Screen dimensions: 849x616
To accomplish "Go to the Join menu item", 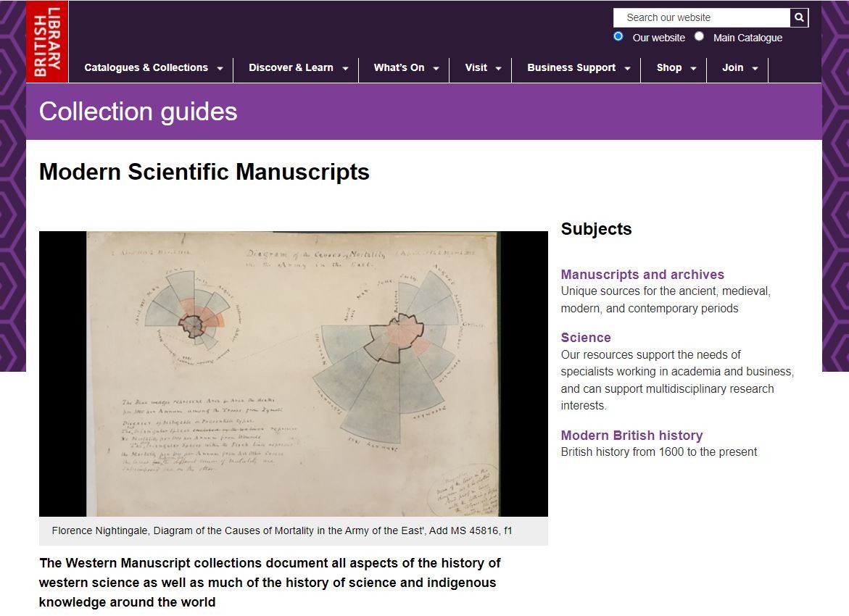I will pos(732,67).
